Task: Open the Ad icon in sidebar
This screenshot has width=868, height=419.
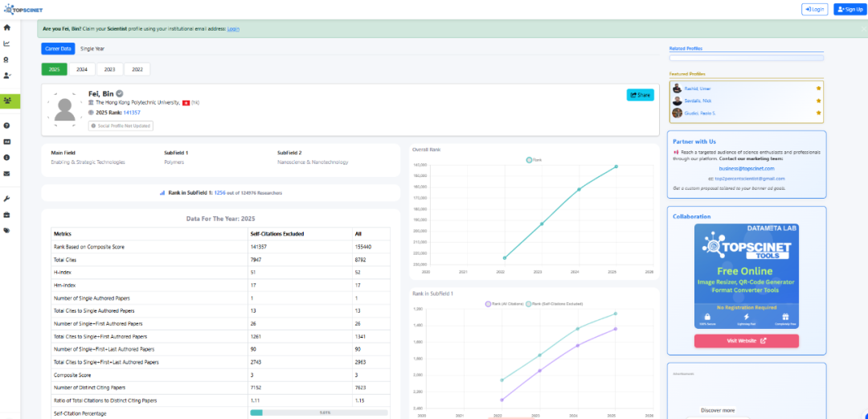Action: (6, 142)
